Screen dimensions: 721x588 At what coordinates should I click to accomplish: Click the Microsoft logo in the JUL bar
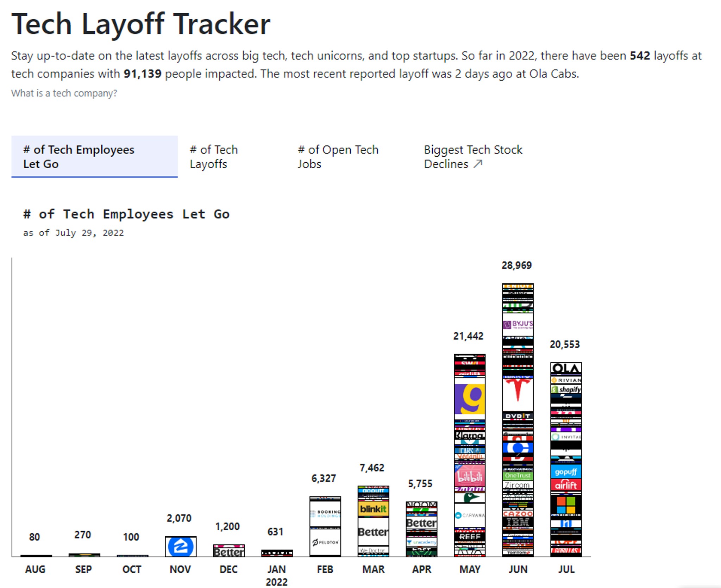(566, 505)
